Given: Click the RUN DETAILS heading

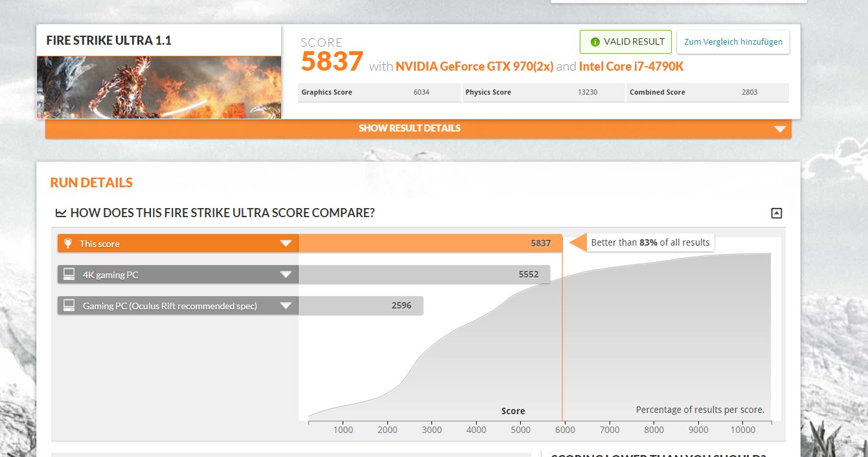Looking at the screenshot, I should coord(91,183).
